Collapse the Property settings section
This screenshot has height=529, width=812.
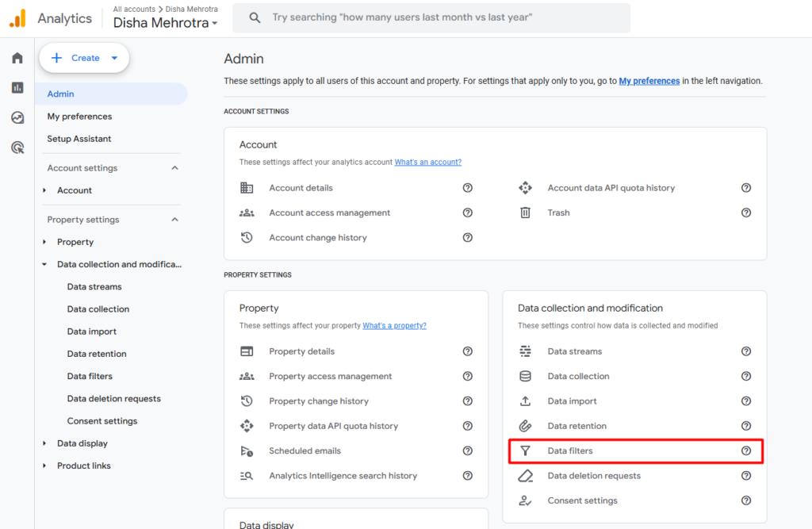click(x=174, y=220)
